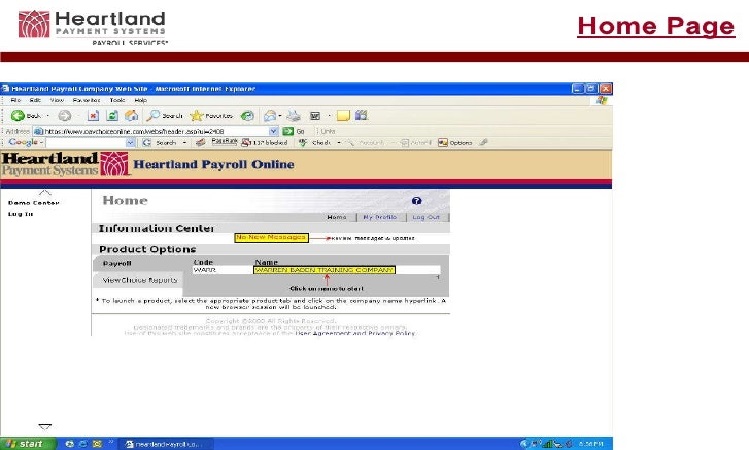Open Google toolbar Options

click(x=455, y=142)
